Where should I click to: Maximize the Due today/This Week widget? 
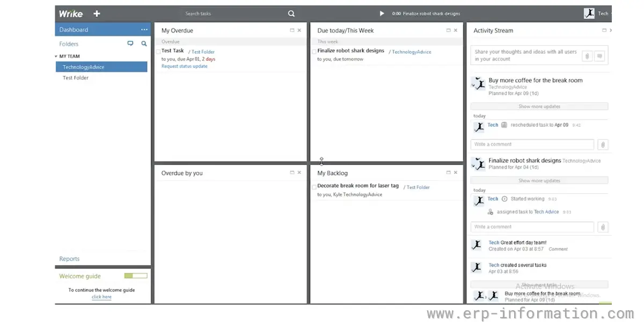pyautogui.click(x=448, y=31)
